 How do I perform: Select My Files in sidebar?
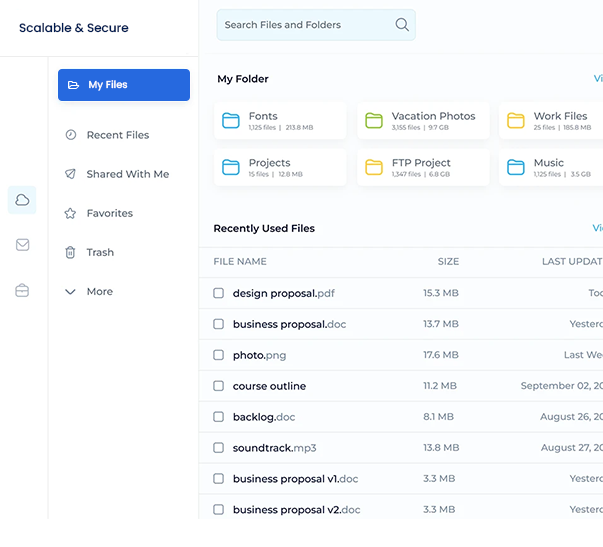124,85
